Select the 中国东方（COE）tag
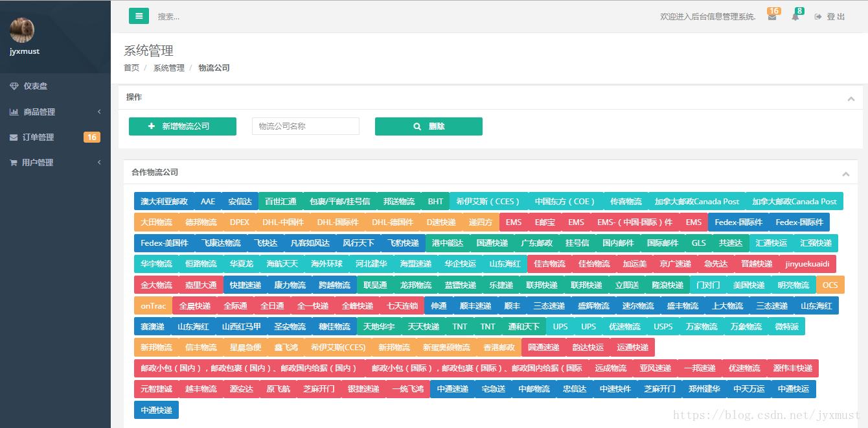The width and height of the screenshot is (868, 428). (565, 202)
